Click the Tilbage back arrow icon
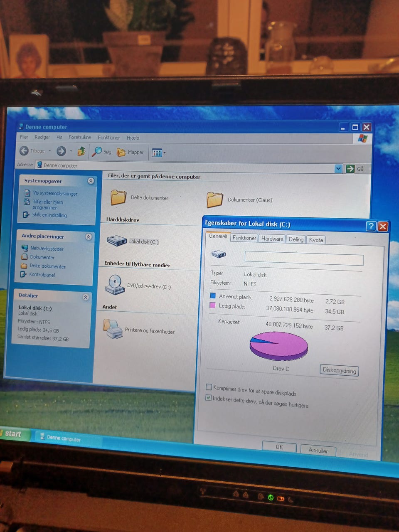 [24, 150]
